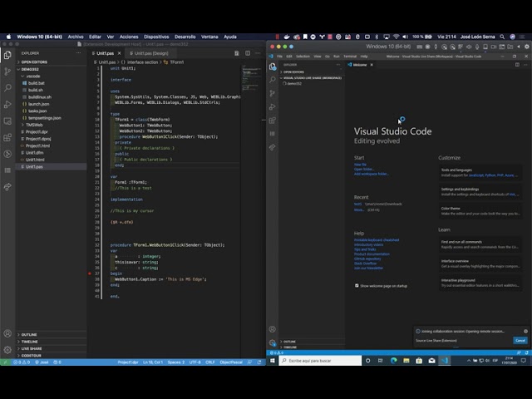Screen dimensions: 532x399
Task: Open Microsoft Store on Windows taskbar
Action: tap(419, 360)
